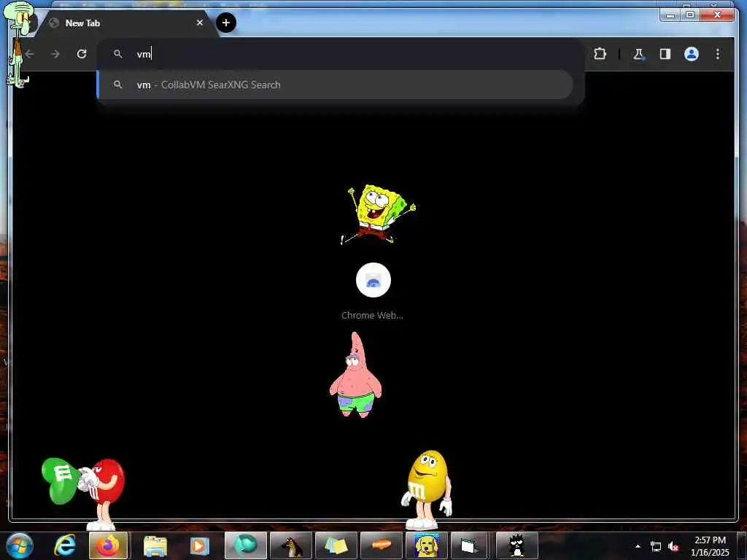Select the New Tab browser tab

pos(126,23)
